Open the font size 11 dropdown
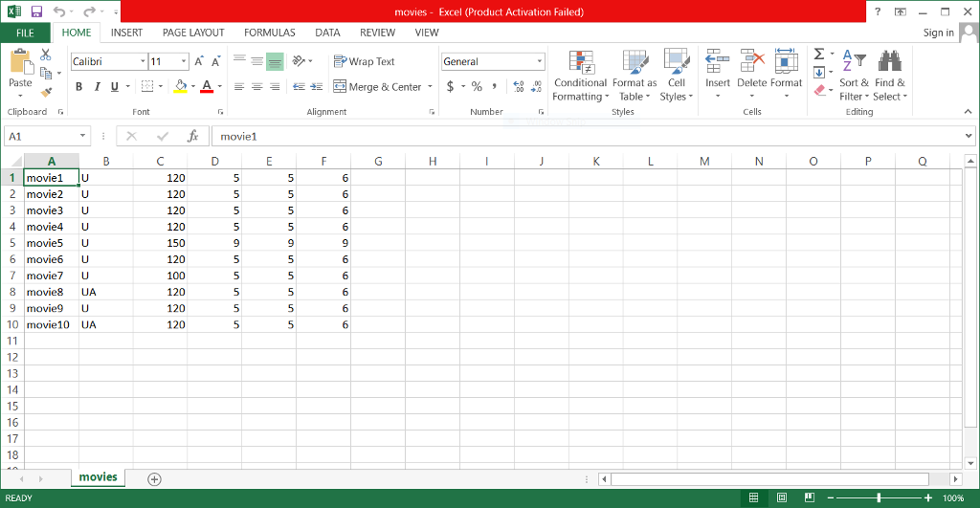 184,61
